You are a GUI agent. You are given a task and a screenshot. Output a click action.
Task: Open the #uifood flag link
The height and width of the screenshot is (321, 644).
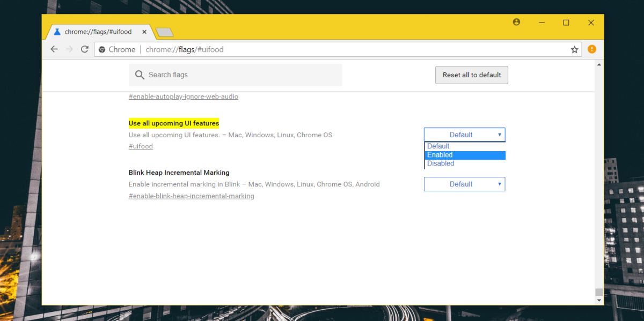(141, 146)
